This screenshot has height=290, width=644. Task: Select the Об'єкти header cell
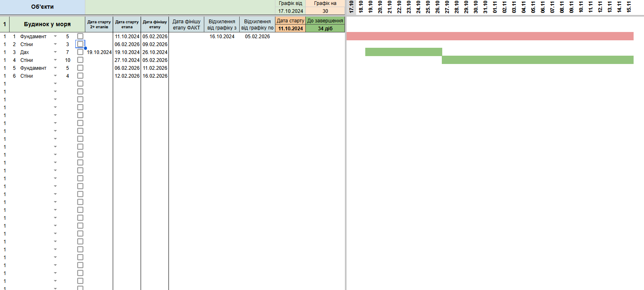pos(42,7)
